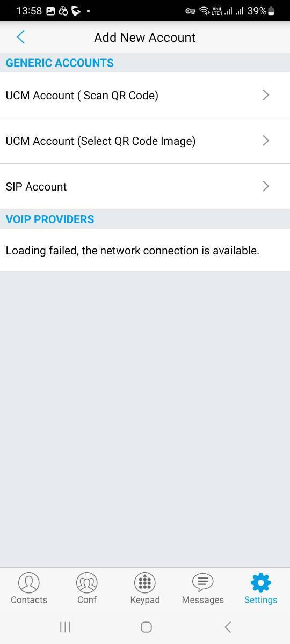Expand chevron beside Select QR Code Image
Screen dimensions: 290x644
[x=266, y=141]
